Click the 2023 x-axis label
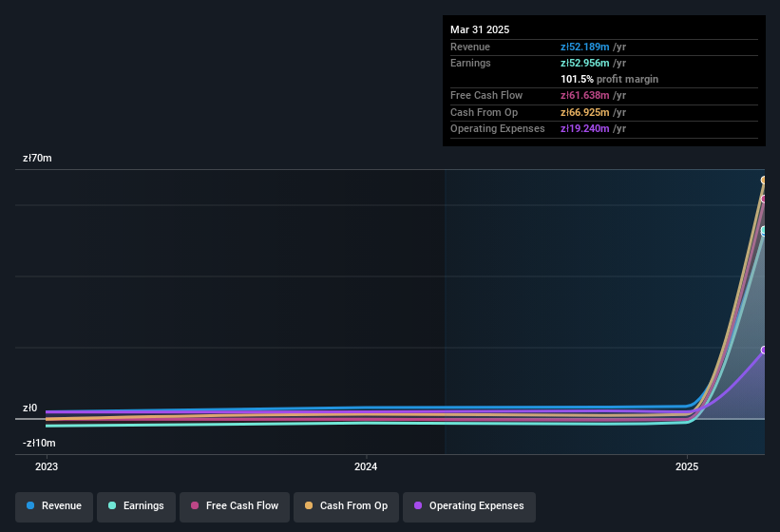The height and width of the screenshot is (532, 780). (x=47, y=466)
